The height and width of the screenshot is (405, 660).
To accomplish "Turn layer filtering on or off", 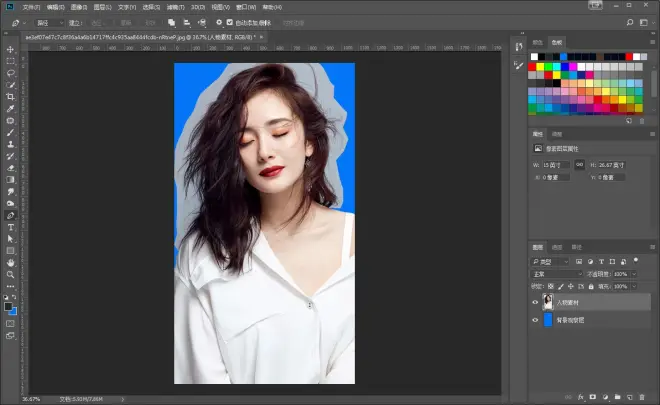I will coord(636,261).
